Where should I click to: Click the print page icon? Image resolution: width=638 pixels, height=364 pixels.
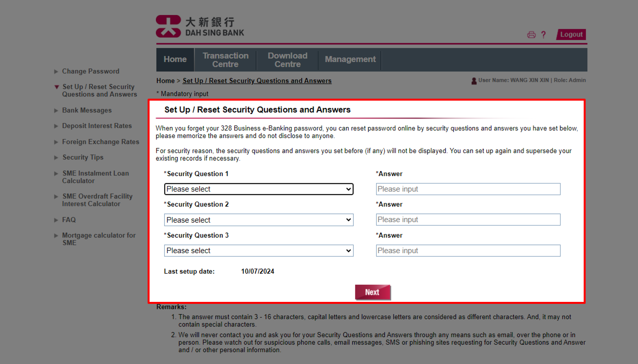531,35
